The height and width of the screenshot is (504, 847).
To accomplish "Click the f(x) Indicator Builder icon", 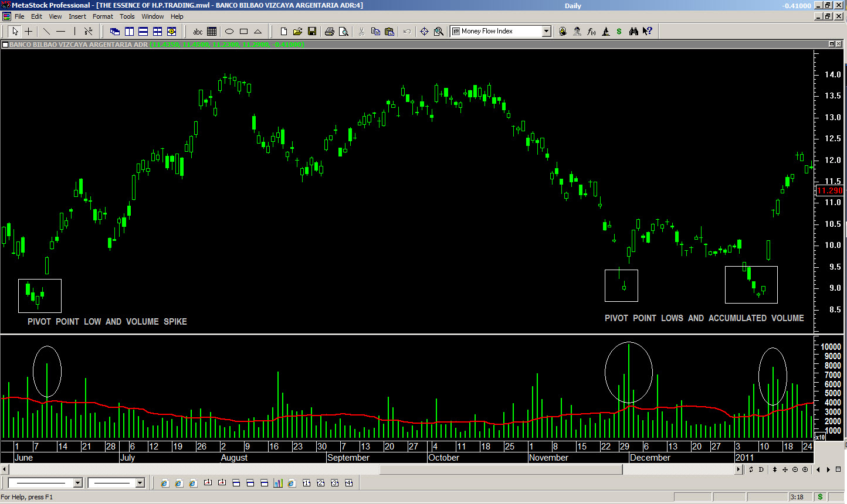I will (x=591, y=32).
